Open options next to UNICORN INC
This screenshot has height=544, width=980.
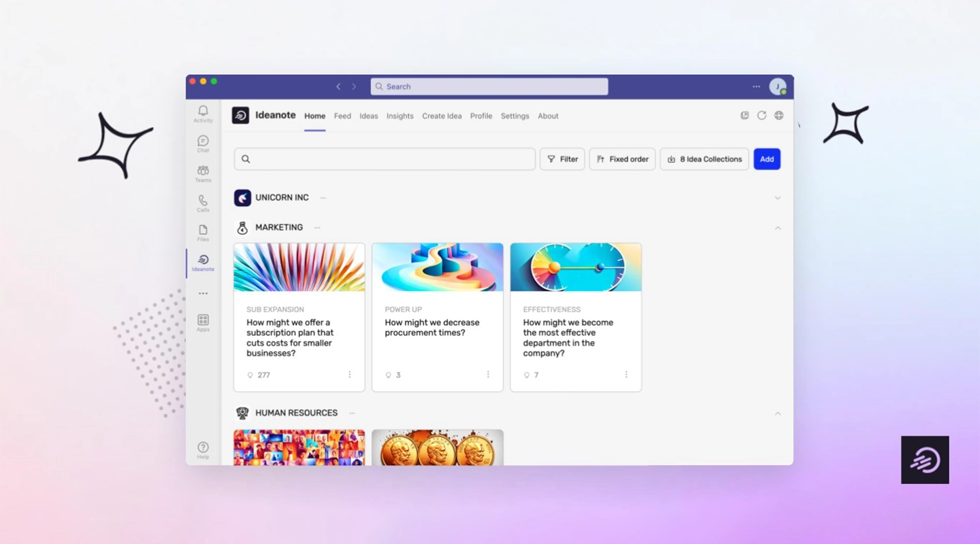coord(323,198)
